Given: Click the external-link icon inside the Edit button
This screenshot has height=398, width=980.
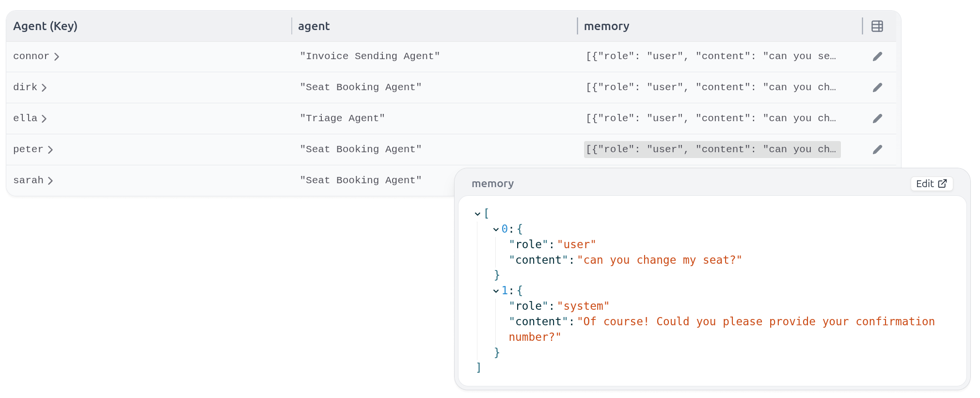Looking at the screenshot, I should click(943, 184).
